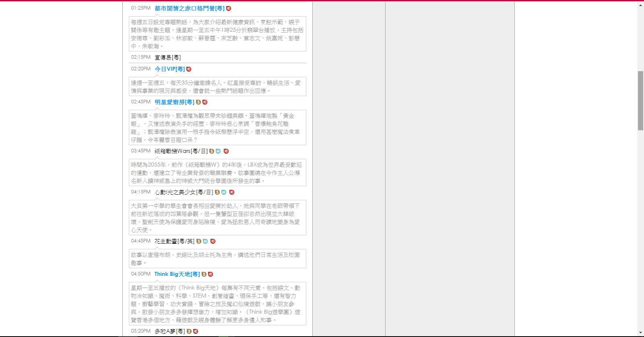
Task: Open the Think Big天地[粵] programme link
Action: [177, 274]
